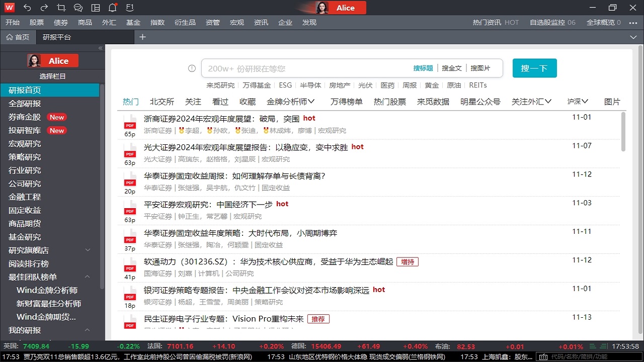Switch search mode to 搜全文

coord(451,67)
